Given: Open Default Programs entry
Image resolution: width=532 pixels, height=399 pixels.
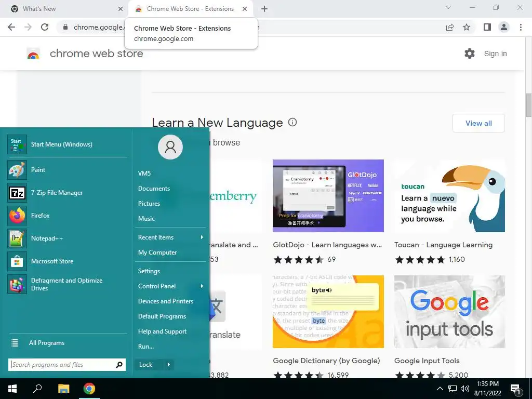Looking at the screenshot, I should coord(162,316).
